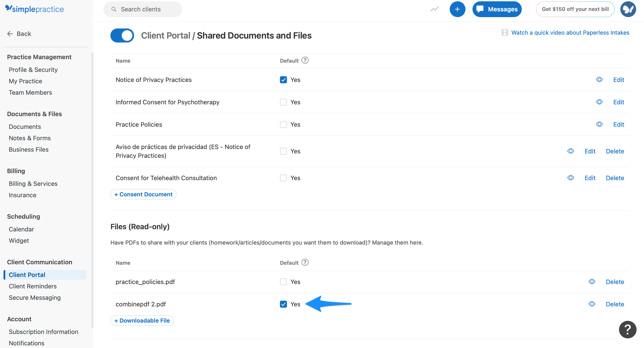Screen dimensions: 644x348
Task: Preview the Informed Consent for Psychotherapy document
Action: tap(599, 102)
